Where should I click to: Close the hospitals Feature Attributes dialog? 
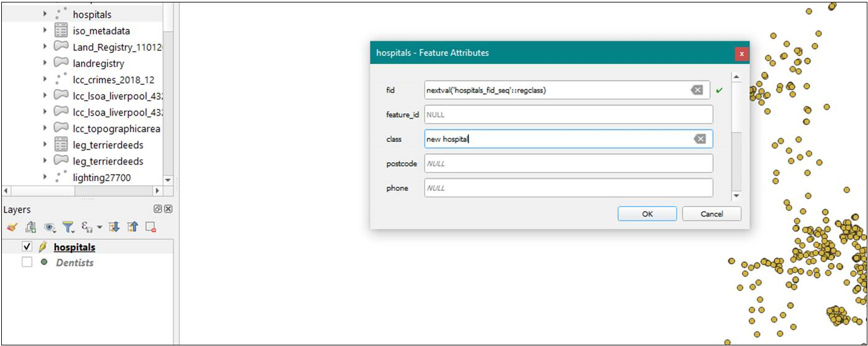tap(741, 53)
